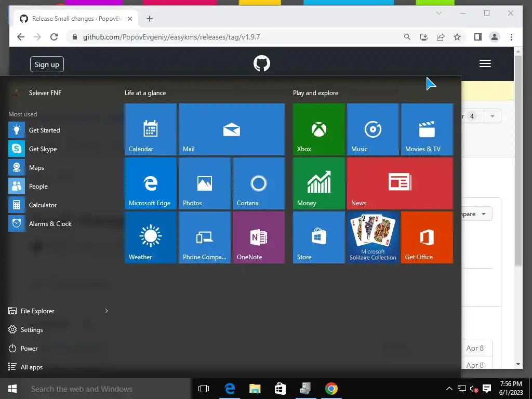
Task: Open the Music tile
Action: point(373,129)
